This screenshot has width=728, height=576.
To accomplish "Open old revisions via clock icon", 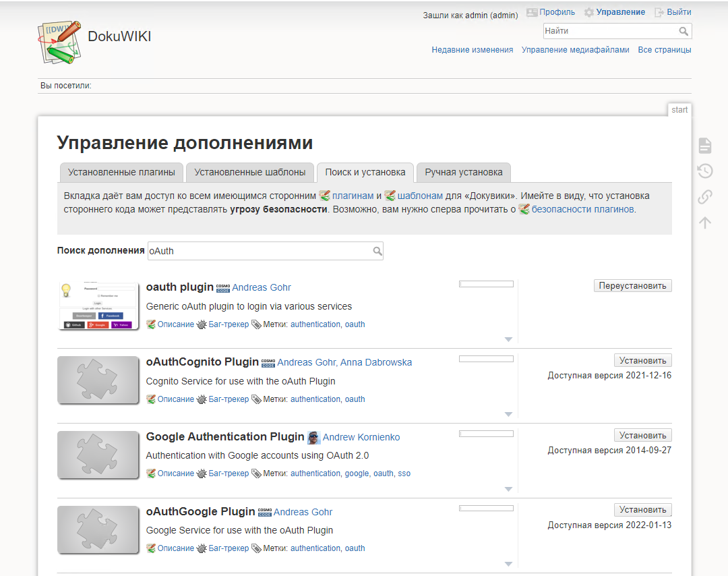I will 705,171.
